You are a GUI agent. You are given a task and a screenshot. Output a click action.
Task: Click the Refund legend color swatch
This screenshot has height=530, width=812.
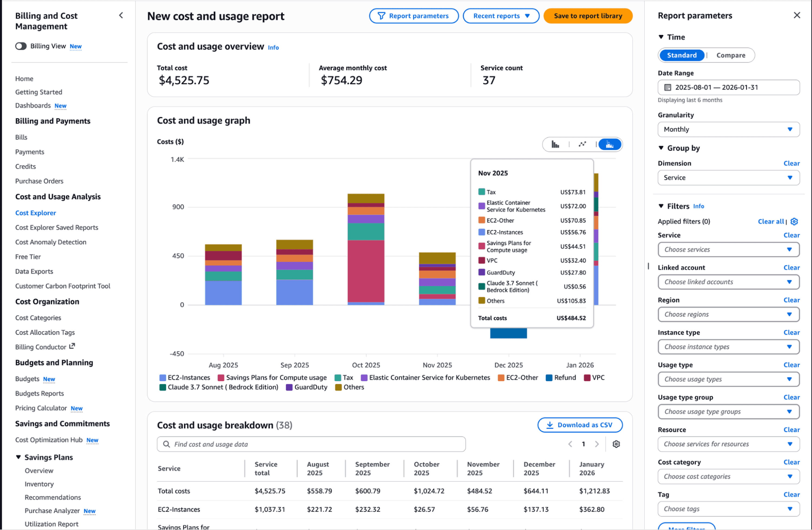click(549, 378)
